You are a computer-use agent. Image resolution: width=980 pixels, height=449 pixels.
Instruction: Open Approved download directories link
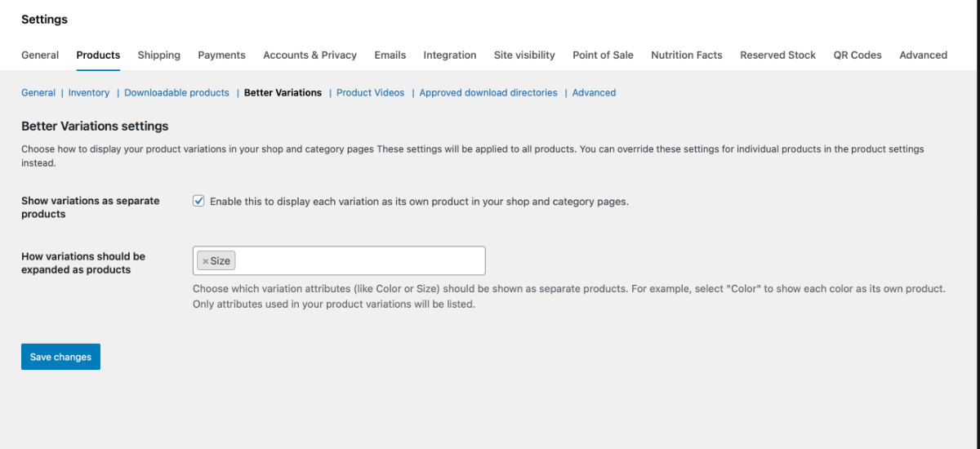pos(488,92)
